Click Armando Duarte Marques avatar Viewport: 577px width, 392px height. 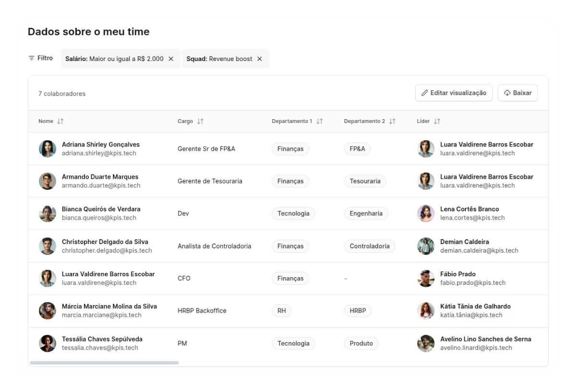coord(48,181)
